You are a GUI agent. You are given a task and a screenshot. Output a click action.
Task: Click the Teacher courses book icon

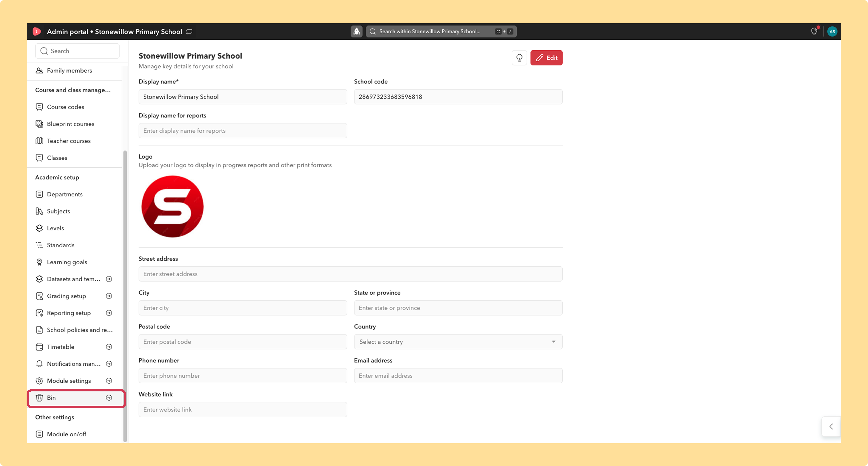pos(39,141)
